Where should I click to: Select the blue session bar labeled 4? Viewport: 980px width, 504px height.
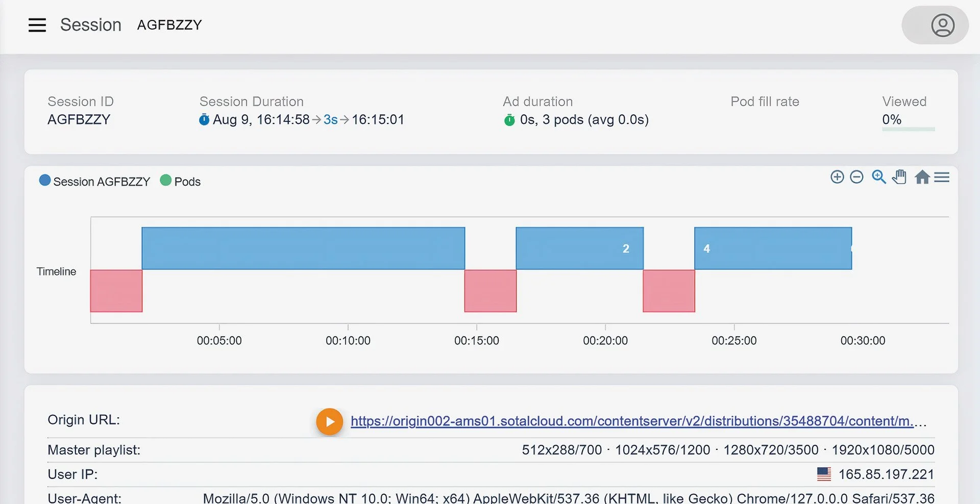tap(773, 248)
